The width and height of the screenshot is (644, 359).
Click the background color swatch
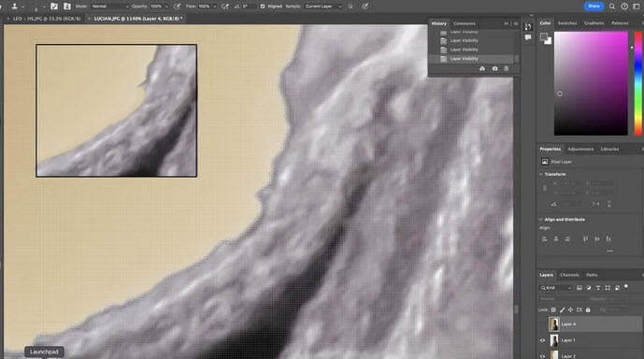coord(549,41)
